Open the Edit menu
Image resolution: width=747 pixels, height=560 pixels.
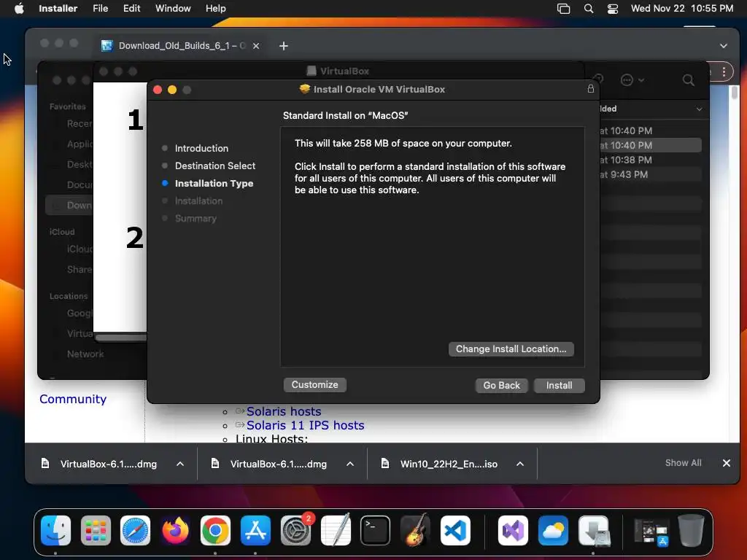tap(131, 8)
